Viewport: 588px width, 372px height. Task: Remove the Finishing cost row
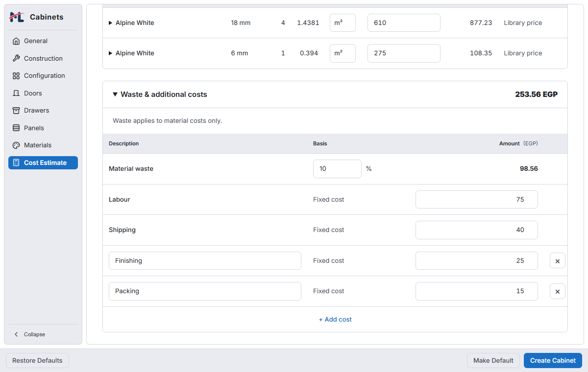(558, 261)
